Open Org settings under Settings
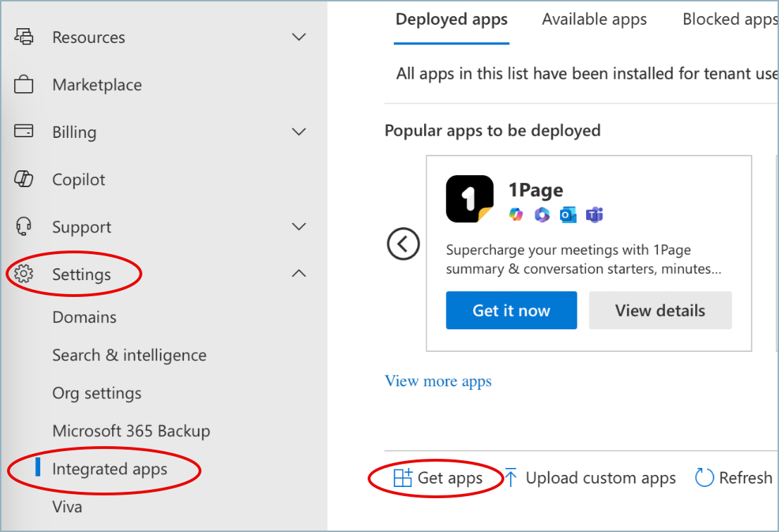 (x=96, y=393)
